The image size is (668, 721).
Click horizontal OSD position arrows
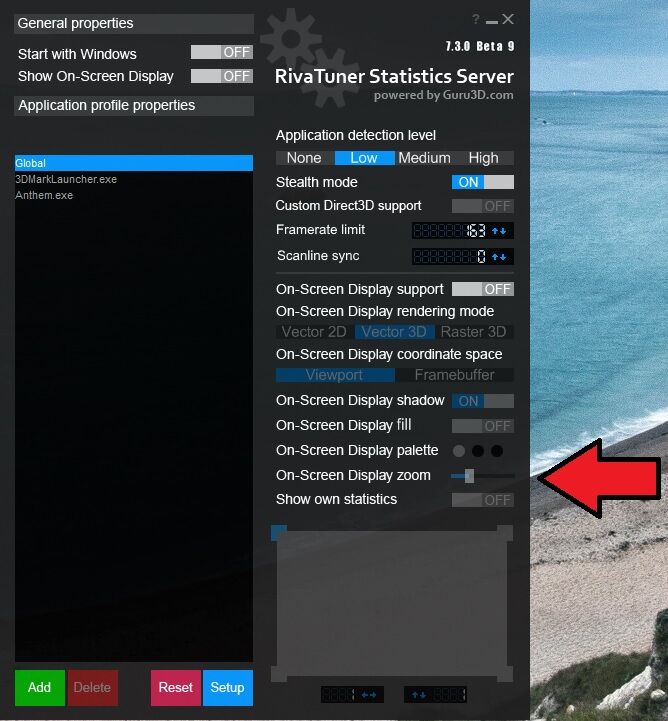click(x=369, y=695)
